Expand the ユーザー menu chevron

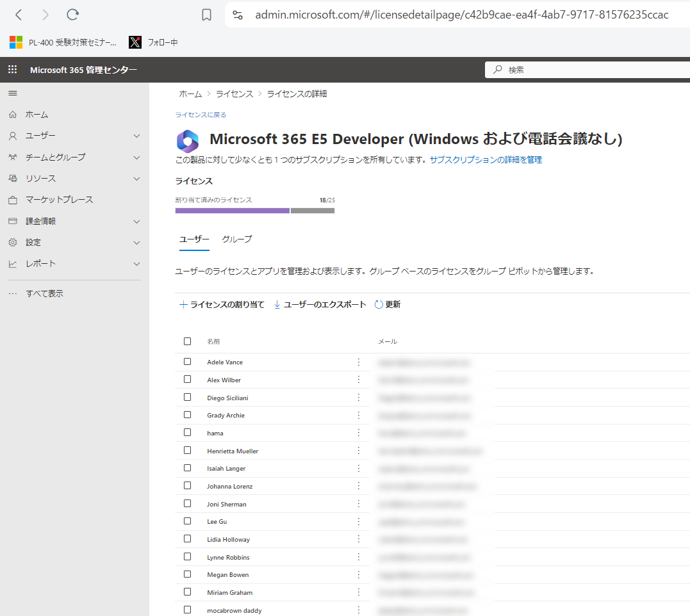point(137,136)
